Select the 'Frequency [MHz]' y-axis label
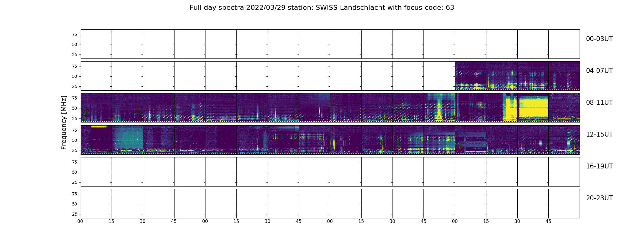This screenshot has height=245, width=644. tap(64, 123)
